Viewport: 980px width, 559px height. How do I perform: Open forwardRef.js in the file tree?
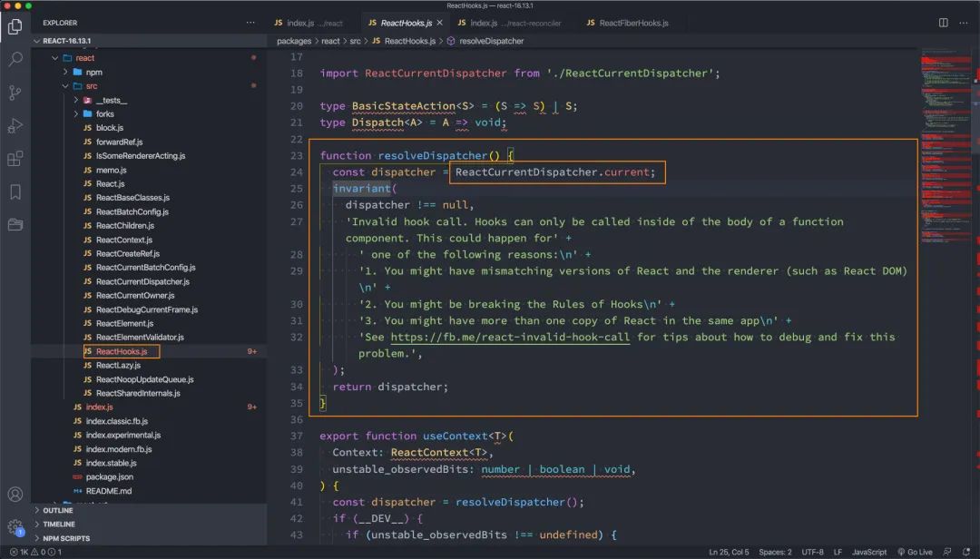[x=119, y=142]
